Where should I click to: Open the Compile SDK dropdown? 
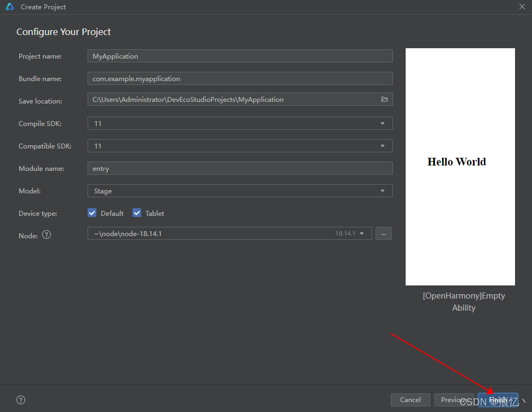click(383, 123)
